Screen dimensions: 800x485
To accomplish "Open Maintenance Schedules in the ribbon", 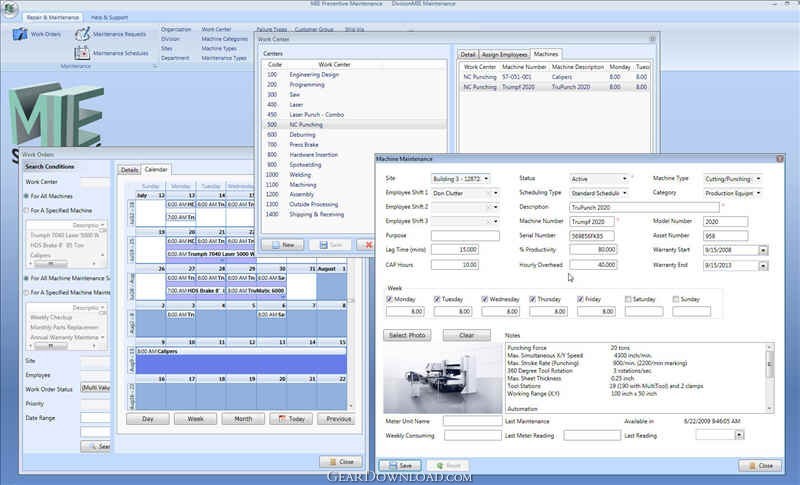I will (x=112, y=53).
